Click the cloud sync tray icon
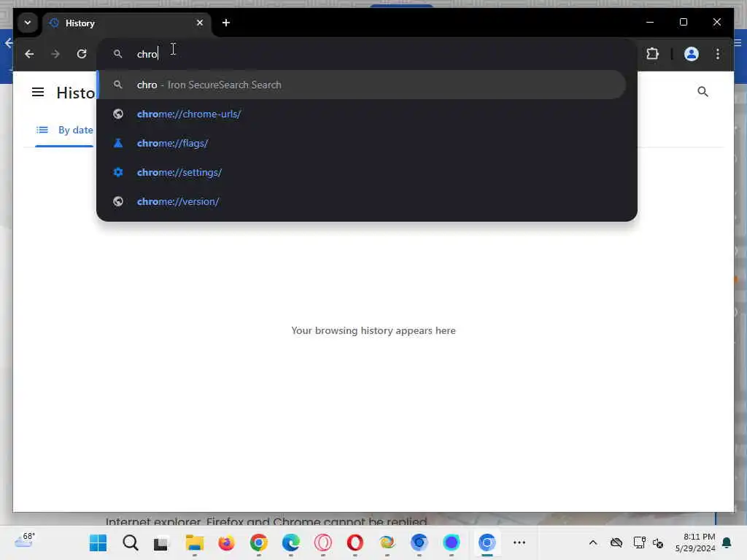Viewport: 747px width, 560px height. coord(616,542)
